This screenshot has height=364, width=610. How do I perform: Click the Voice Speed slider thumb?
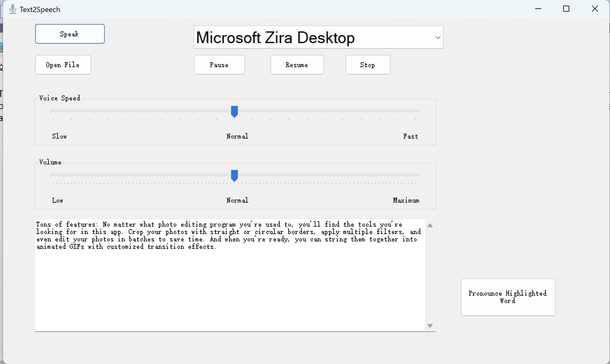234,111
